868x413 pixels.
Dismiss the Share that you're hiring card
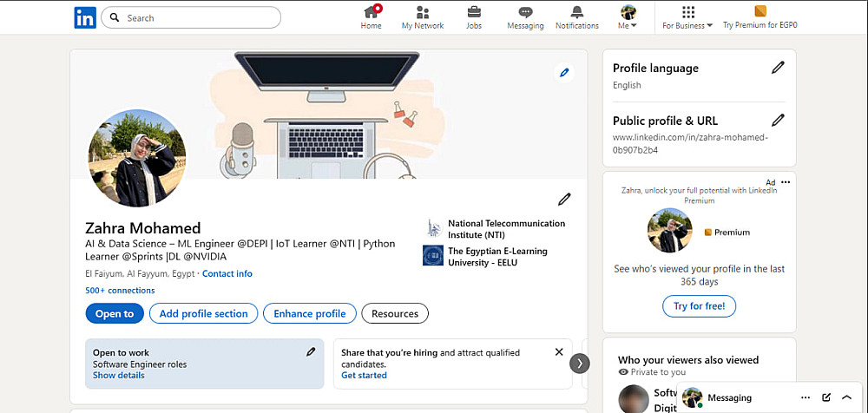(x=559, y=352)
